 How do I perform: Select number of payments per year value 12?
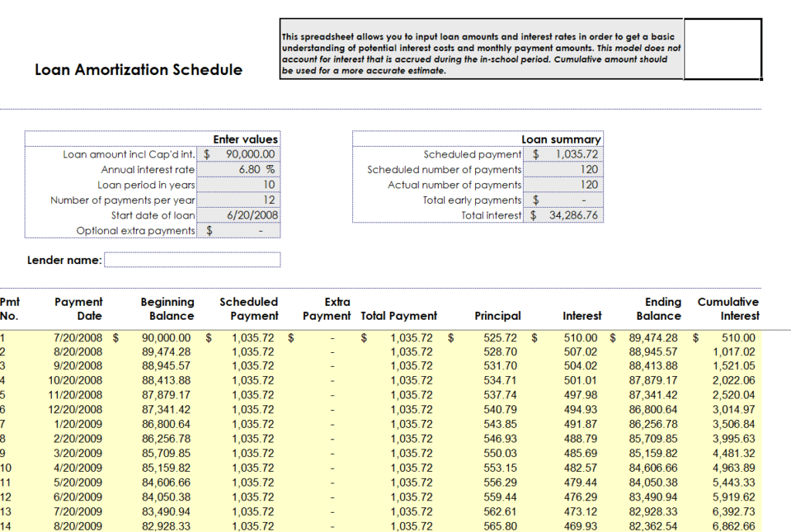click(x=238, y=200)
